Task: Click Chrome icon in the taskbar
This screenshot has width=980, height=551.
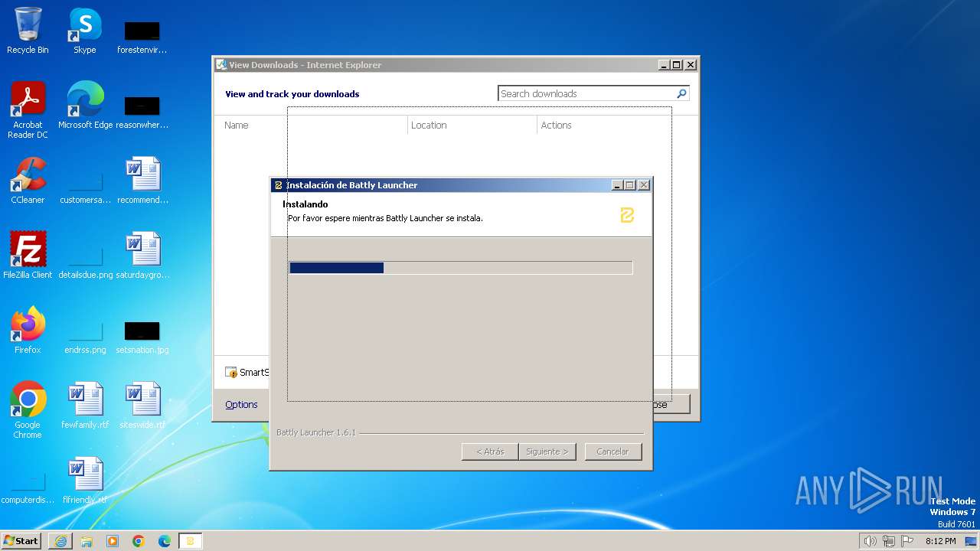Action: tap(139, 541)
